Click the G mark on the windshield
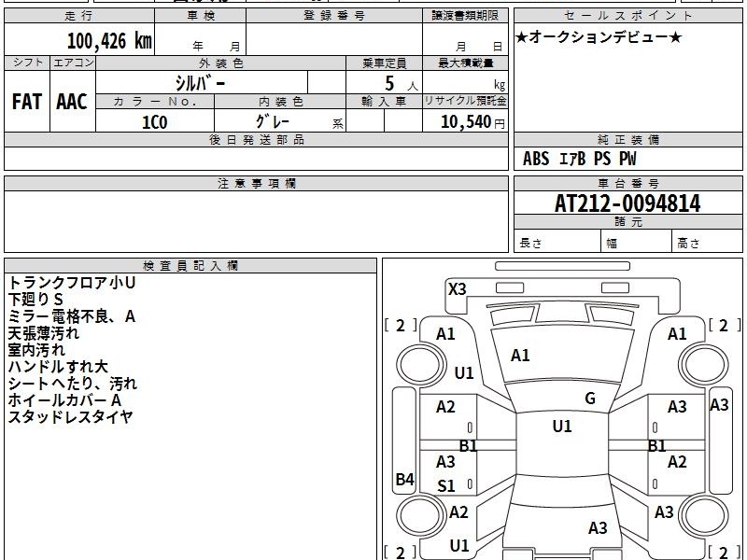The image size is (747, 560). [590, 399]
